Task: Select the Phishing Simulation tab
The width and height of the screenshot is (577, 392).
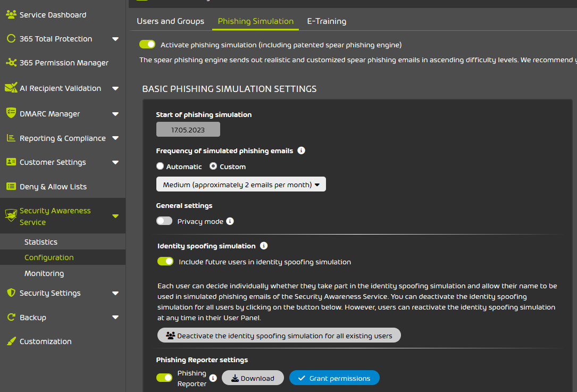Action: tap(256, 21)
